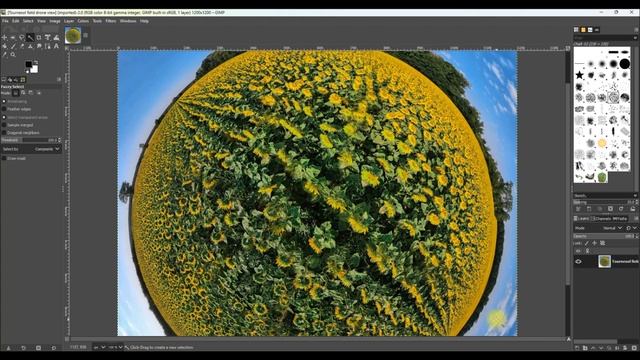Open the Colors menu

[83, 21]
